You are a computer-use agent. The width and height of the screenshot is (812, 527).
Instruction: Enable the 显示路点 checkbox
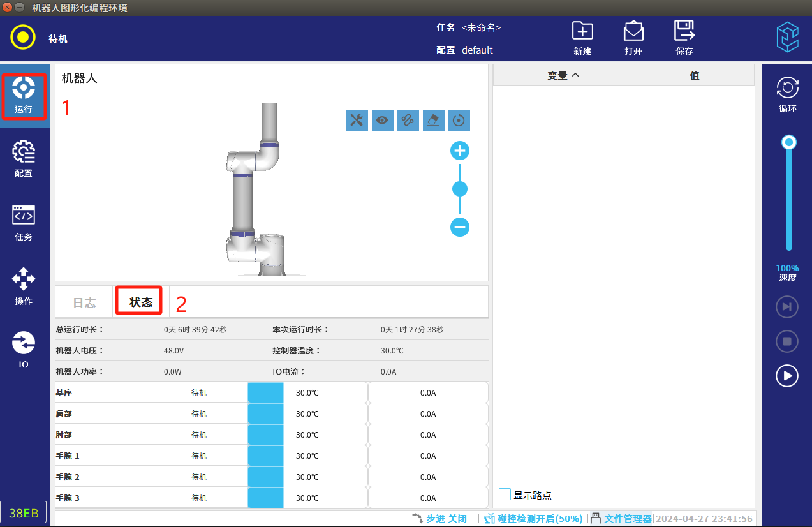tap(505, 494)
